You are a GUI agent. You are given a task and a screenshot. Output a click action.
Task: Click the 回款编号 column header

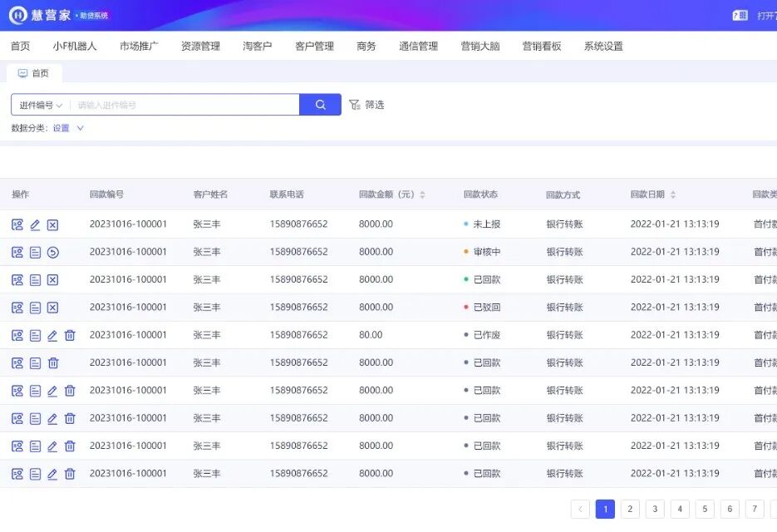coord(106,195)
